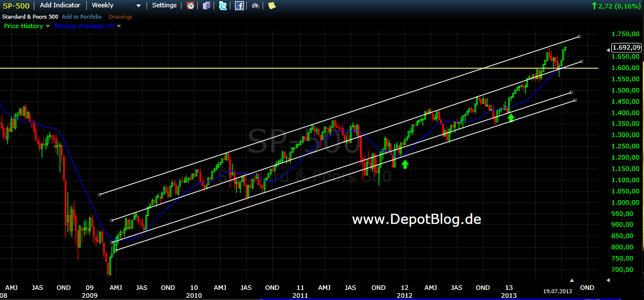Click the Add to Portfolio link
Screen dimensions: 644x300
point(82,17)
